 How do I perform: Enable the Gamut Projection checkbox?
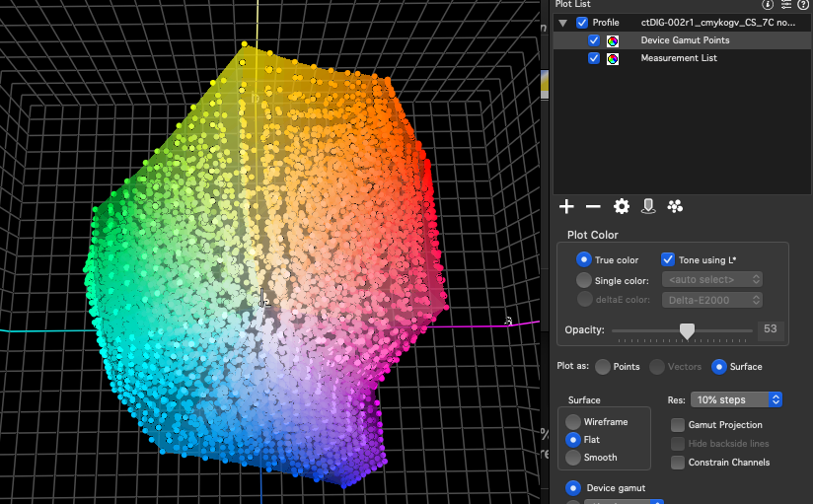(679, 425)
